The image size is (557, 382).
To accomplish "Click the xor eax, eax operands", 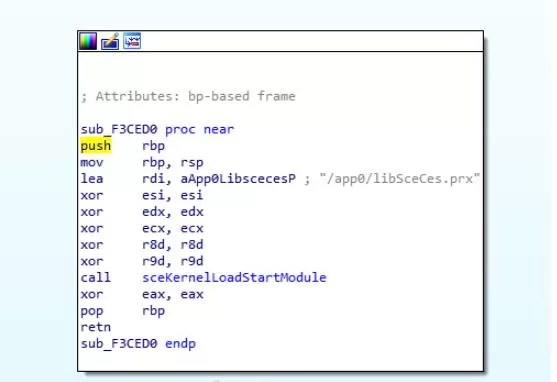I will 173,294.
